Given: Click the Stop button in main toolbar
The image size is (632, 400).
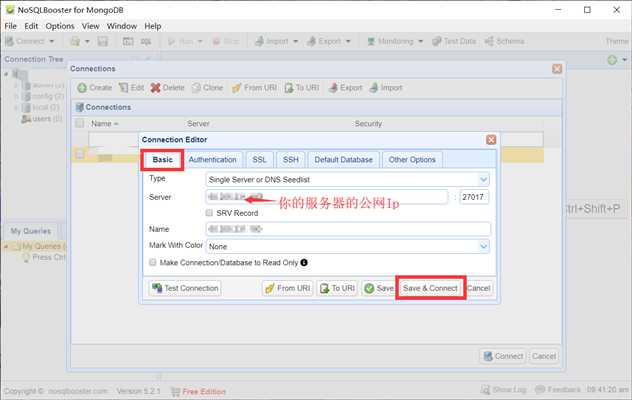Looking at the screenshot, I should click(226, 41).
